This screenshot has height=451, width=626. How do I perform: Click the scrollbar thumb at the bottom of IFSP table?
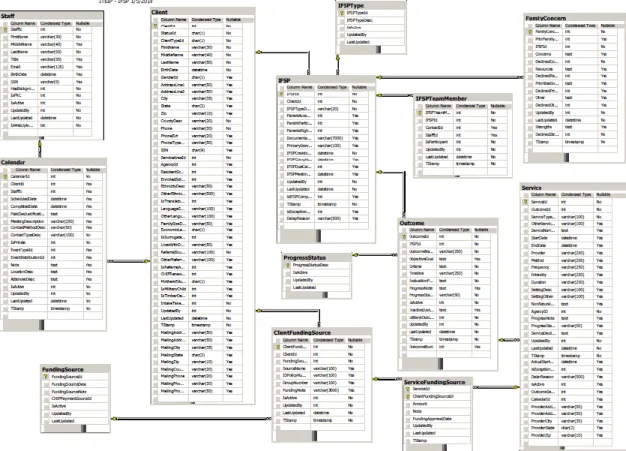(318, 236)
